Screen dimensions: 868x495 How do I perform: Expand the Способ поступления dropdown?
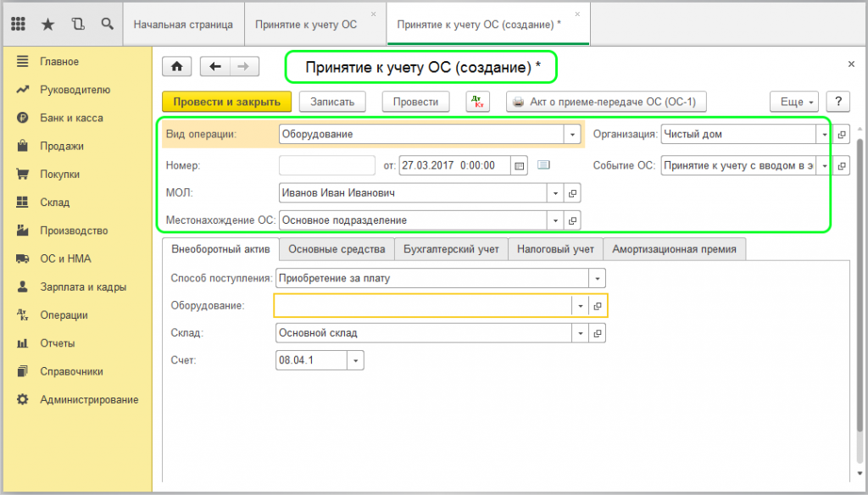point(598,278)
